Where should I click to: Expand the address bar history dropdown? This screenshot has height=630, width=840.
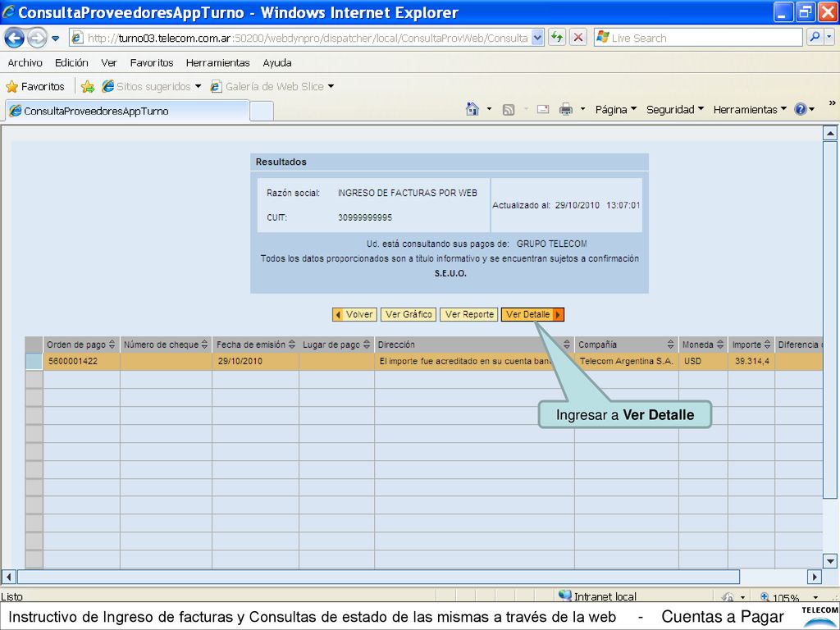(538, 38)
